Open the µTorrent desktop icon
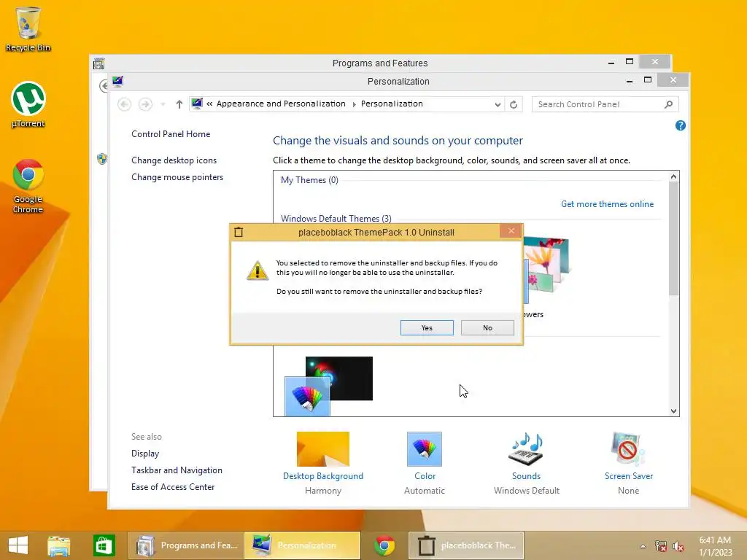The height and width of the screenshot is (560, 747). [28, 105]
